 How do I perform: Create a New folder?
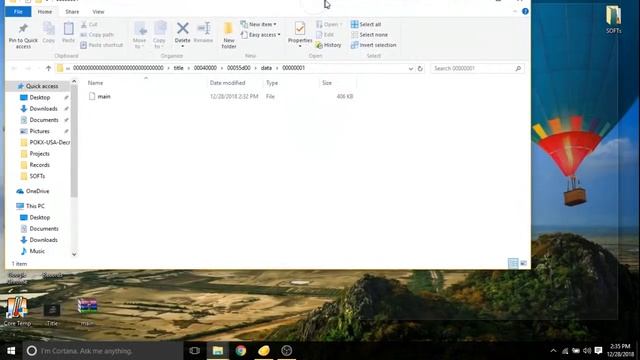pos(229,36)
